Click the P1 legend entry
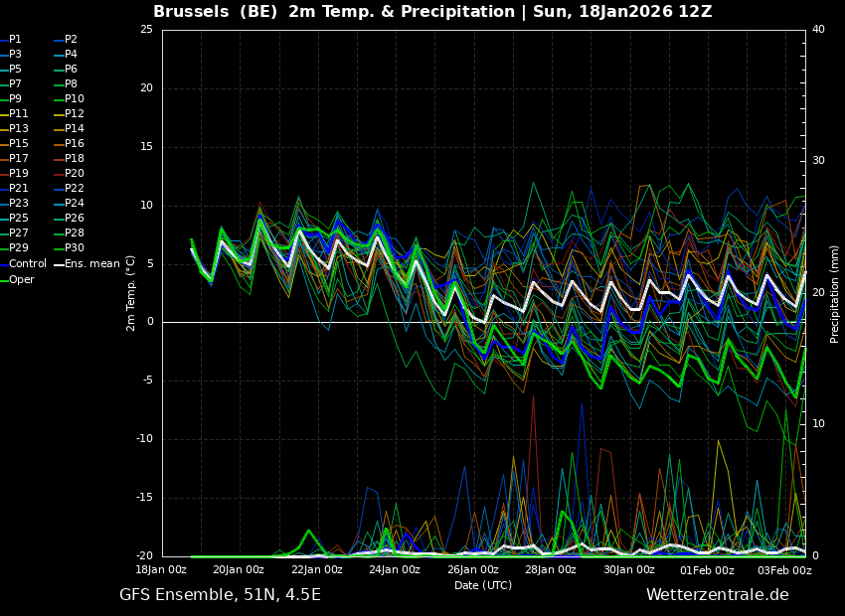This screenshot has height=616, width=845. pyautogui.click(x=15, y=40)
